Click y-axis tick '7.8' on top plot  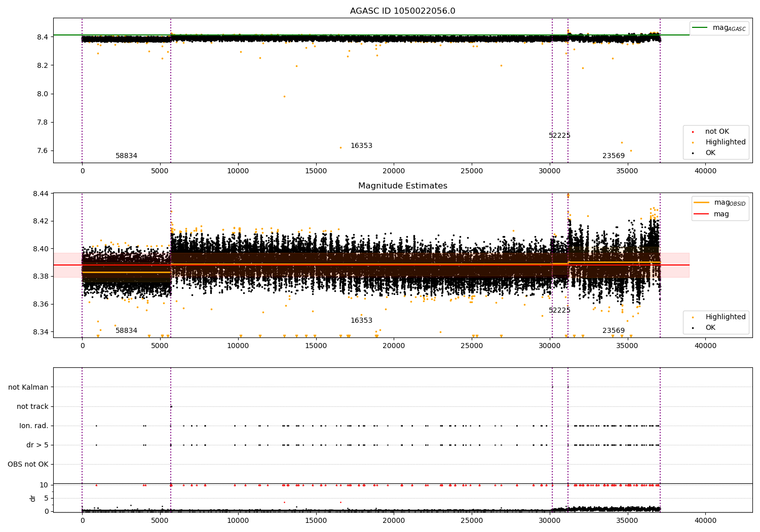pos(42,123)
